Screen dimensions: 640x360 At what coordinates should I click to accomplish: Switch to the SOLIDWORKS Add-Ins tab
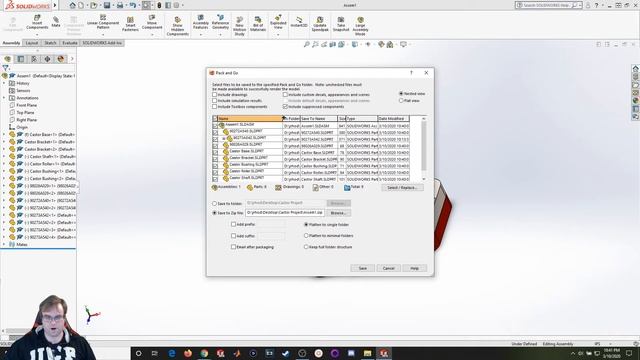pyautogui.click(x=102, y=43)
